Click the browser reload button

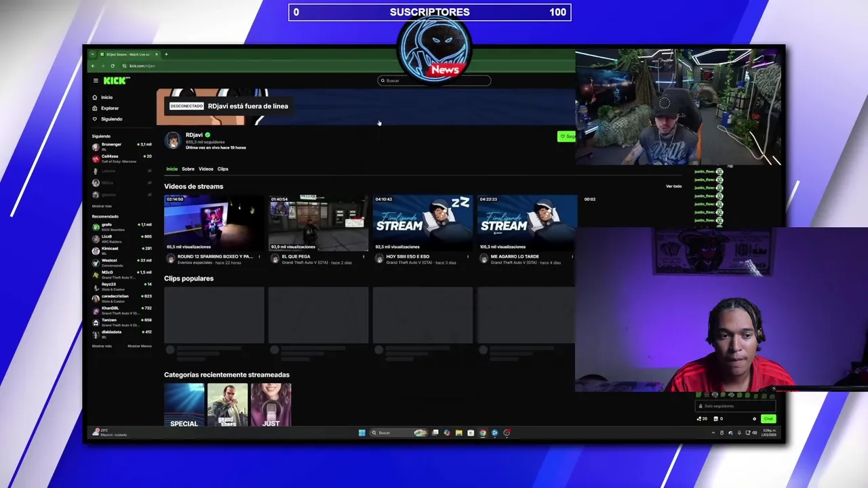(113, 66)
